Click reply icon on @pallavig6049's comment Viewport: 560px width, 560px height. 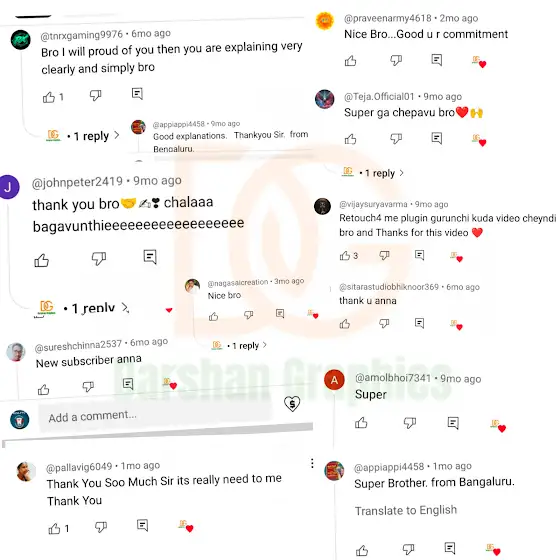[142, 525]
